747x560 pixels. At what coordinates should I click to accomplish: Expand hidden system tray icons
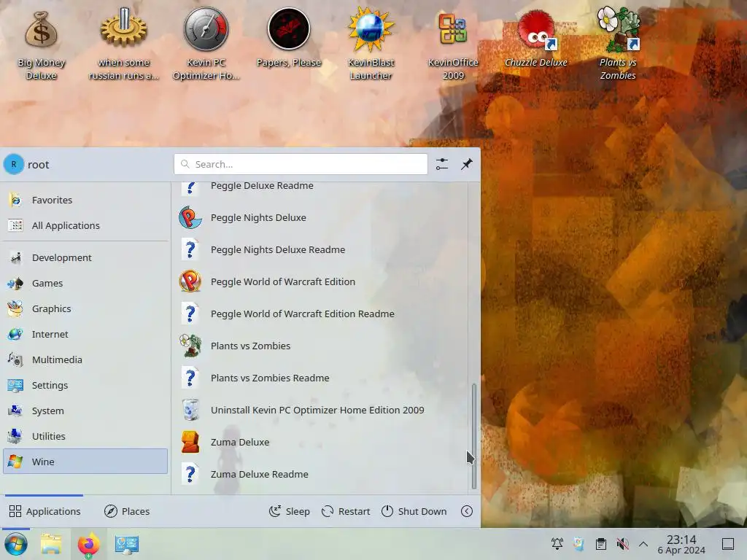click(x=643, y=544)
